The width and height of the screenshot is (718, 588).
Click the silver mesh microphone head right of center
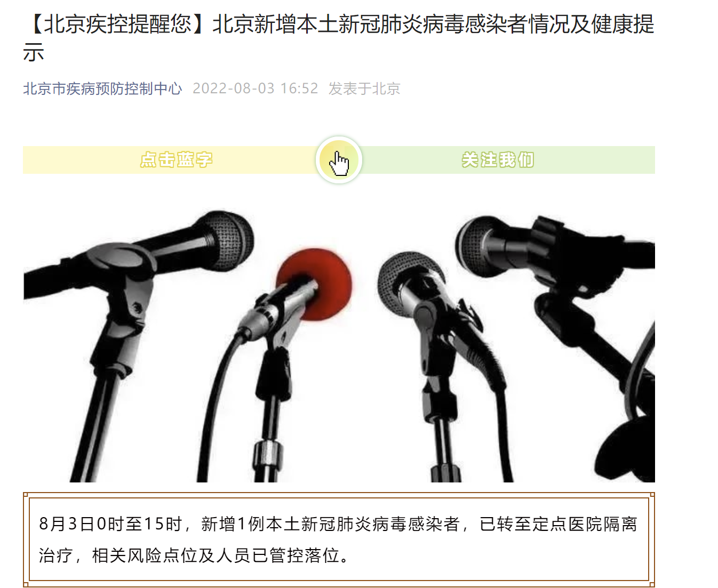[x=405, y=283]
